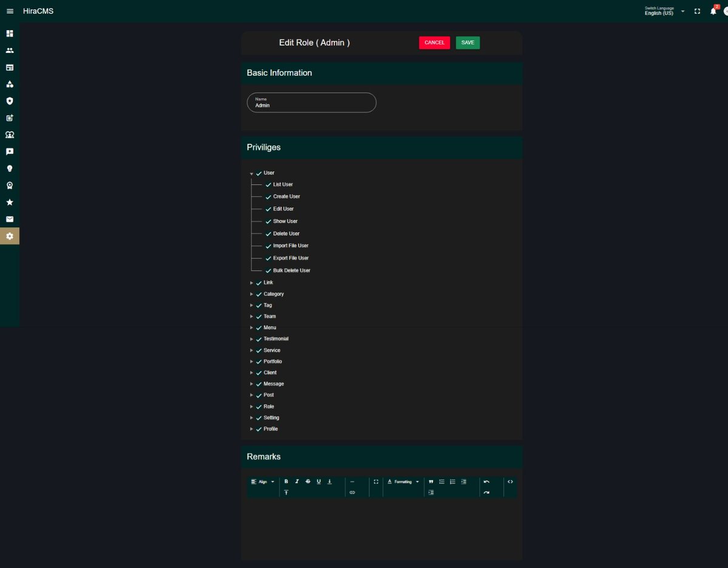The width and height of the screenshot is (728, 568).
Task: Select the Setting privilege label
Action: 271,418
